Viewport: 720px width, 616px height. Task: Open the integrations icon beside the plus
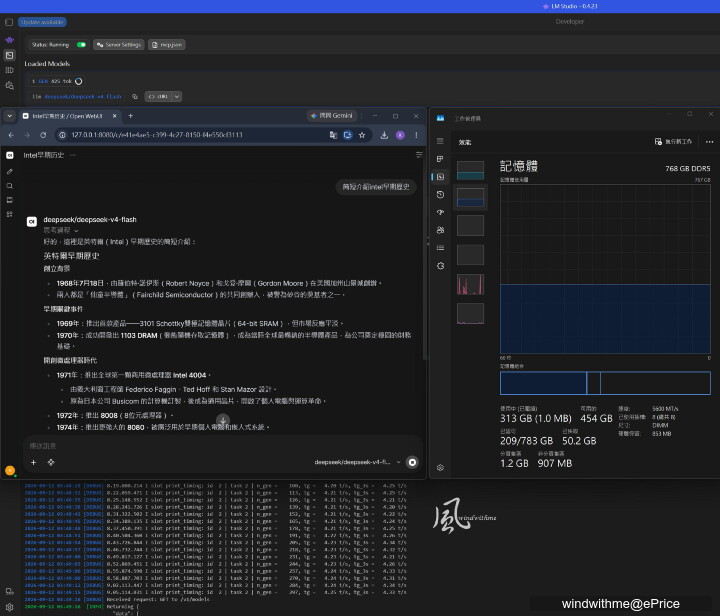tap(51, 462)
